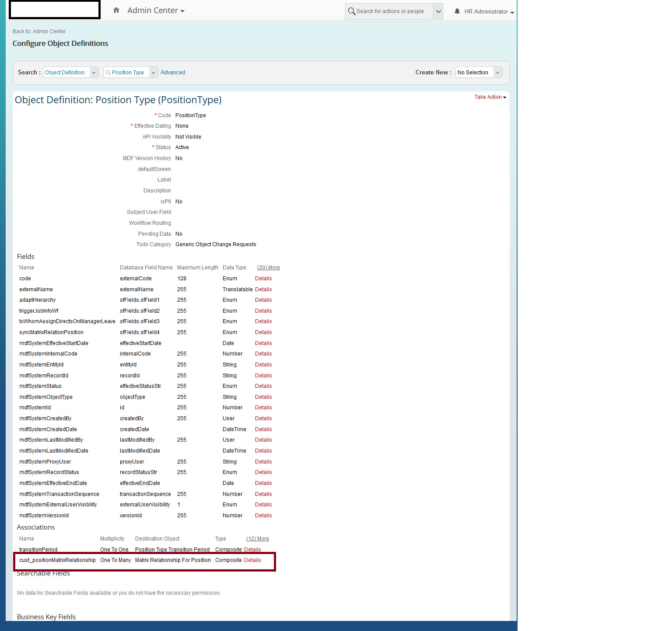Open Details for mdfSystemEffectiveStartDate field
Screen dimensions: 672x631
[263, 343]
